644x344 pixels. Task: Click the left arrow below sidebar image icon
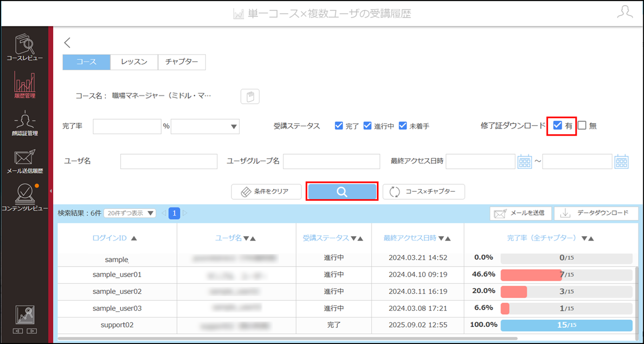point(18,331)
